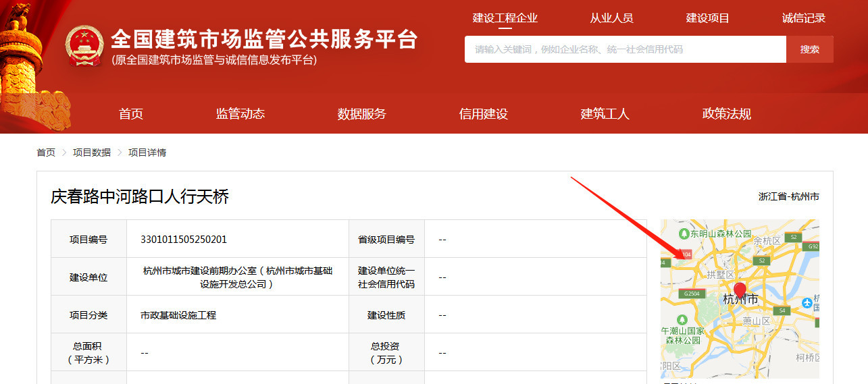Screen dimensions: 868x384
Task: Click the 午潮山国家森林公园 tree icon
Action: tap(683, 319)
